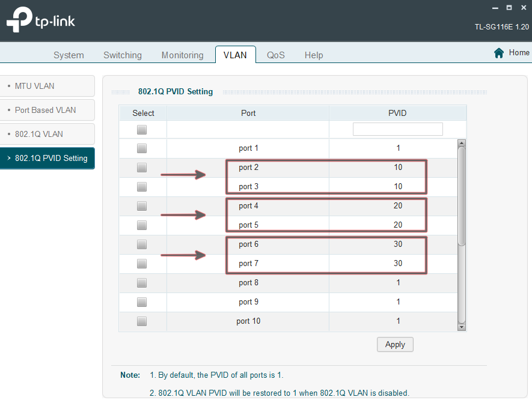The image size is (532, 406).
Task: Minimize the application window
Action: pos(494,8)
